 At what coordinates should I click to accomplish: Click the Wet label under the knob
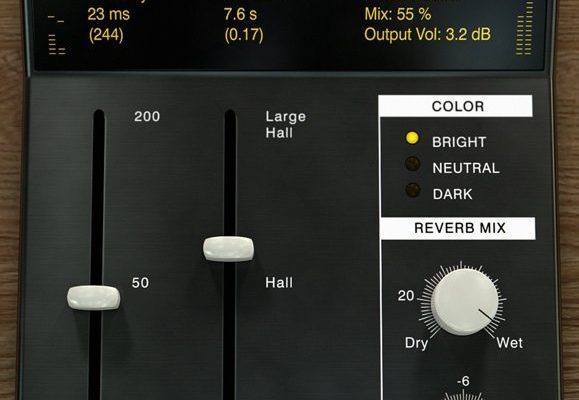click(510, 343)
